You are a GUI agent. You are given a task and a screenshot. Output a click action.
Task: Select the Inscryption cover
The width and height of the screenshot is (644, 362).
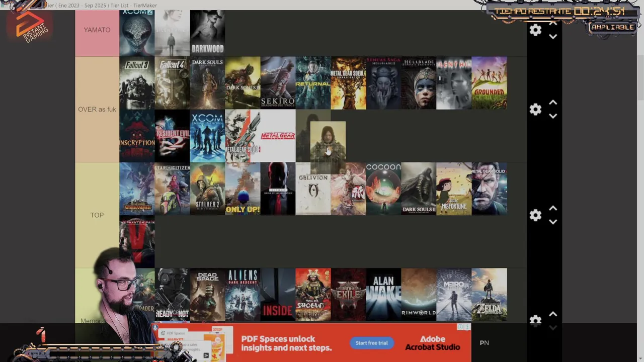point(137,136)
